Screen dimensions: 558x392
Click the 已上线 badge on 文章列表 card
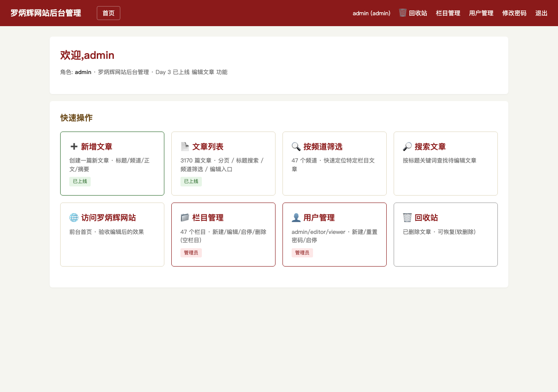[x=191, y=181]
